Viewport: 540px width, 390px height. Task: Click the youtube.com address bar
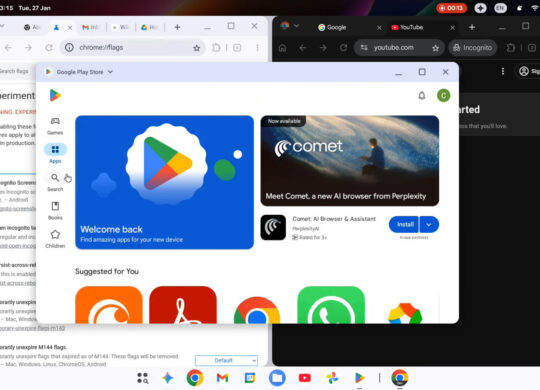point(399,48)
